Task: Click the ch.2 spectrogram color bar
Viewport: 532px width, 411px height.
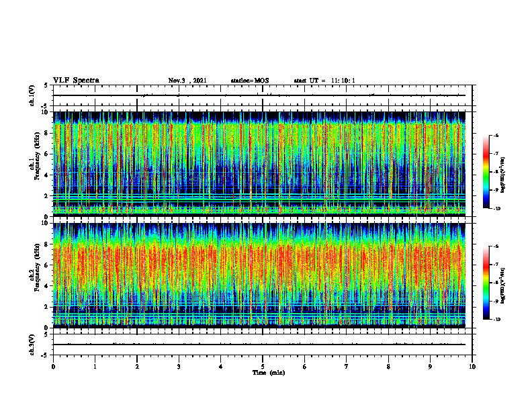Action: coord(486,283)
